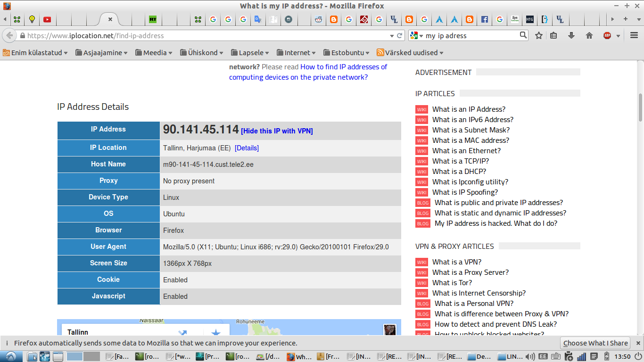Image resolution: width=644 pixels, height=362 pixels.
Task: Follow the Hide this IP with VPN link
Action: (x=277, y=131)
